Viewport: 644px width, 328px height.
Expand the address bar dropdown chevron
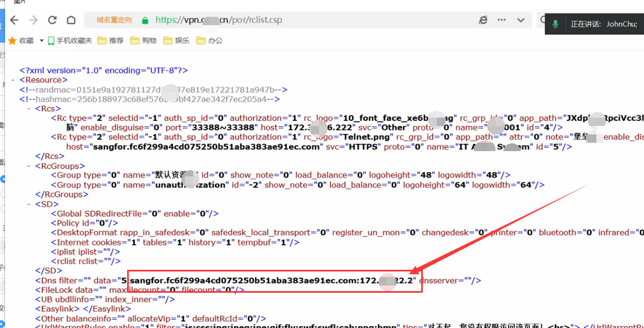tap(521, 20)
